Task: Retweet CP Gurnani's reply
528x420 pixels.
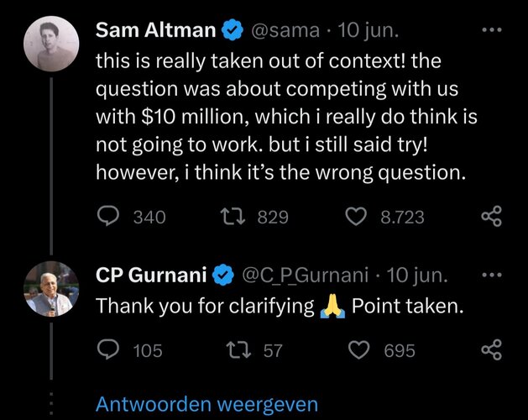Action: click(x=238, y=350)
